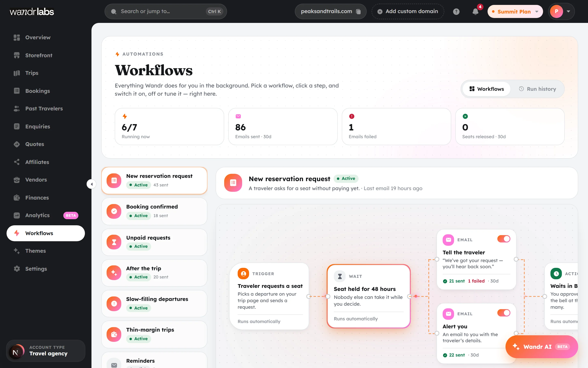Viewport: 588px width, 368px height.
Task: Click the Trigger node's orange person icon
Action: [243, 274]
